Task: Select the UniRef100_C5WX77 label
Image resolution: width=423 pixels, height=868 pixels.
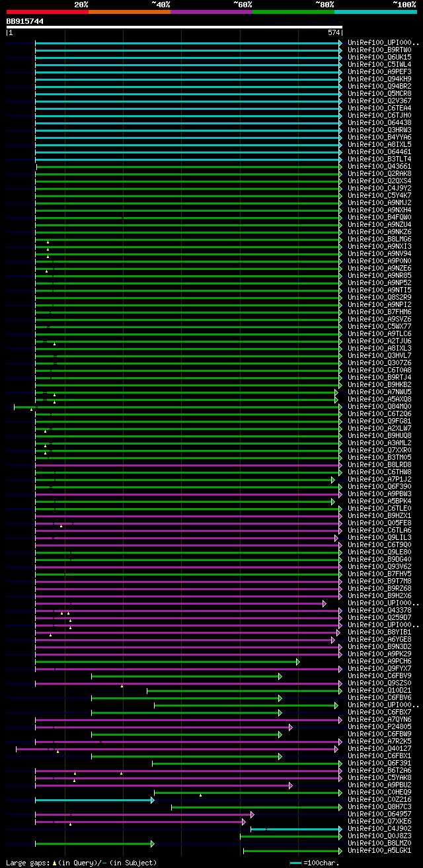Action: click(379, 326)
